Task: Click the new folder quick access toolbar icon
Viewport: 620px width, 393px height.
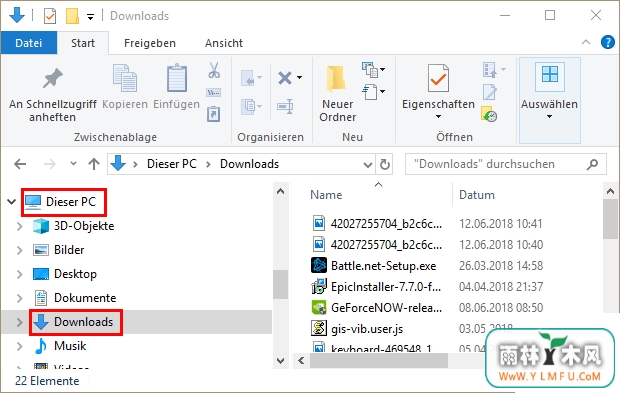Action: 72,16
